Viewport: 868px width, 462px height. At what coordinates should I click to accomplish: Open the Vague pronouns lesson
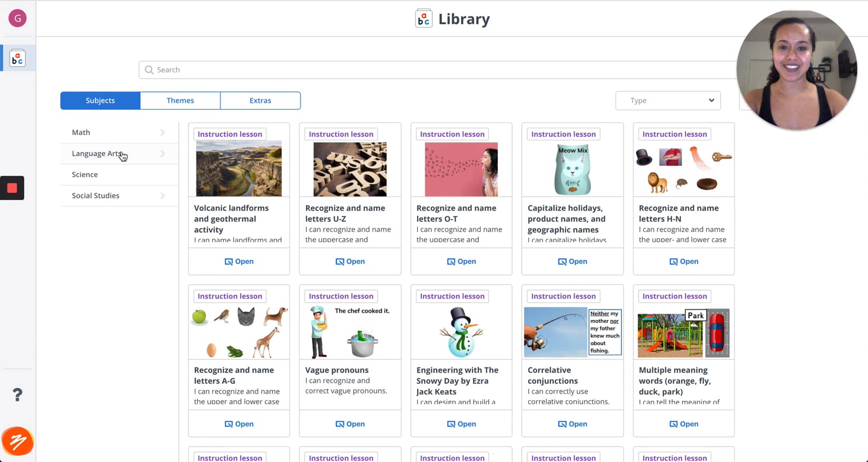pyautogui.click(x=350, y=424)
